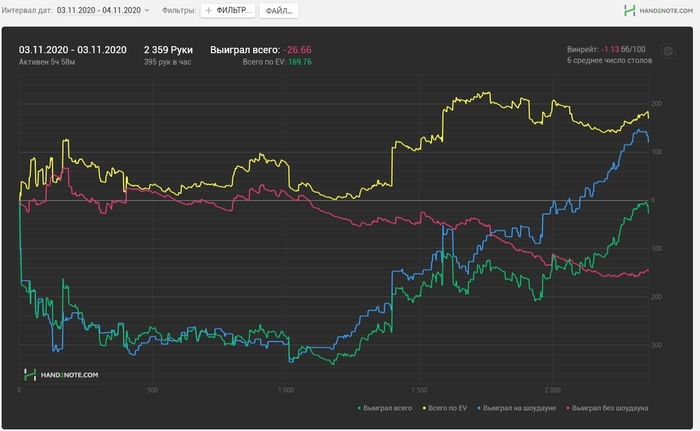Open the ФИЛЬТР button to add filter

pyautogui.click(x=228, y=10)
